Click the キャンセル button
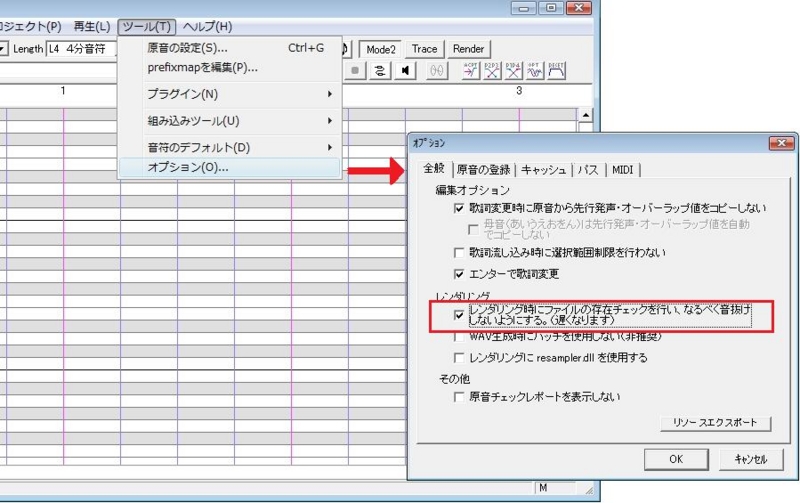The height and width of the screenshot is (503, 800). pos(751,459)
